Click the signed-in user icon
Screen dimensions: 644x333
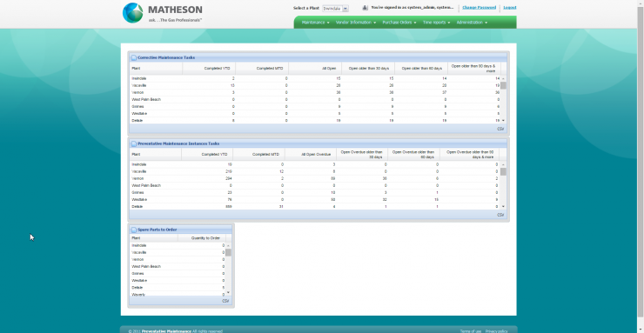pos(365,8)
